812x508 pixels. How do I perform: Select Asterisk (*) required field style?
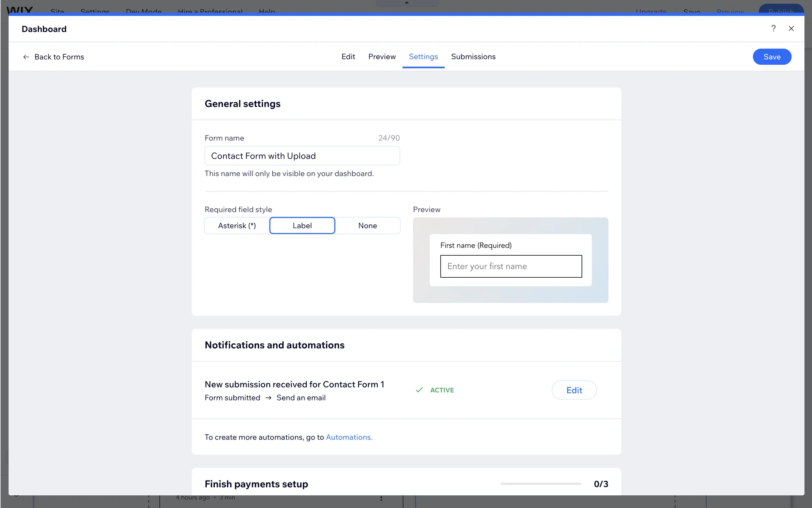[x=237, y=226]
